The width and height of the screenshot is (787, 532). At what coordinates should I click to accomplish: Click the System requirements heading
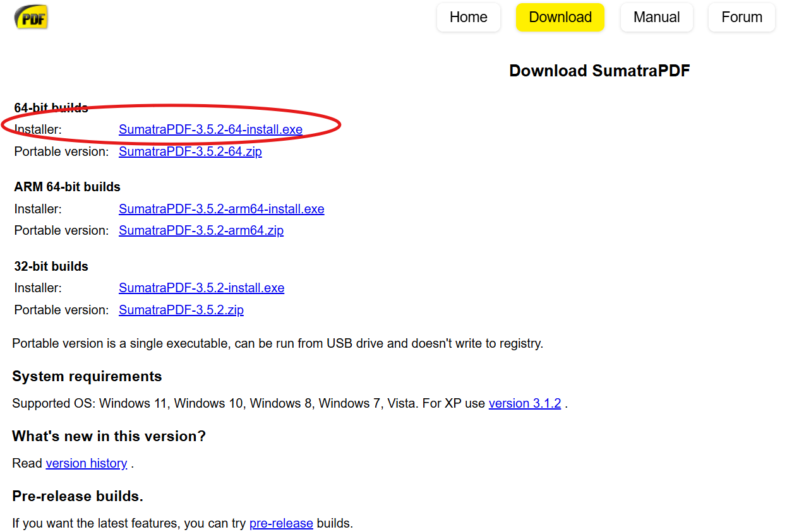tap(87, 377)
